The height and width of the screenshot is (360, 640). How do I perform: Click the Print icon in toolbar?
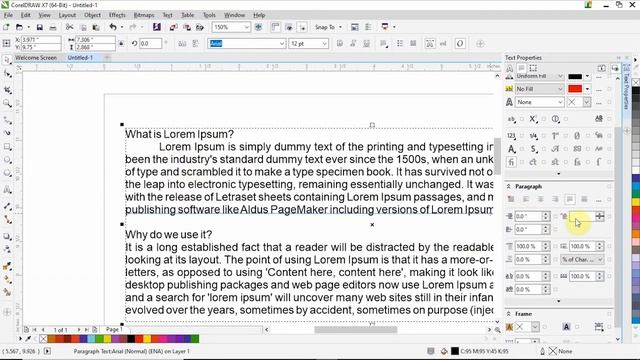tap(53, 27)
